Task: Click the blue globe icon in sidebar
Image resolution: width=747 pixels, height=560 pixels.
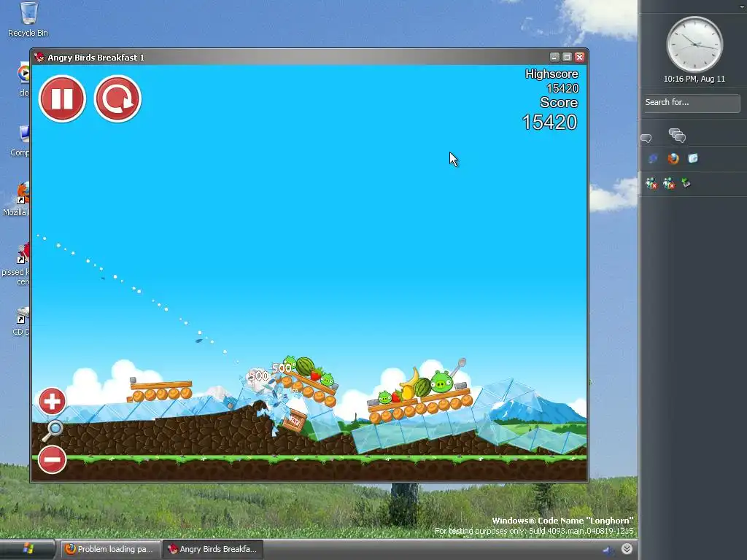Action: click(653, 158)
